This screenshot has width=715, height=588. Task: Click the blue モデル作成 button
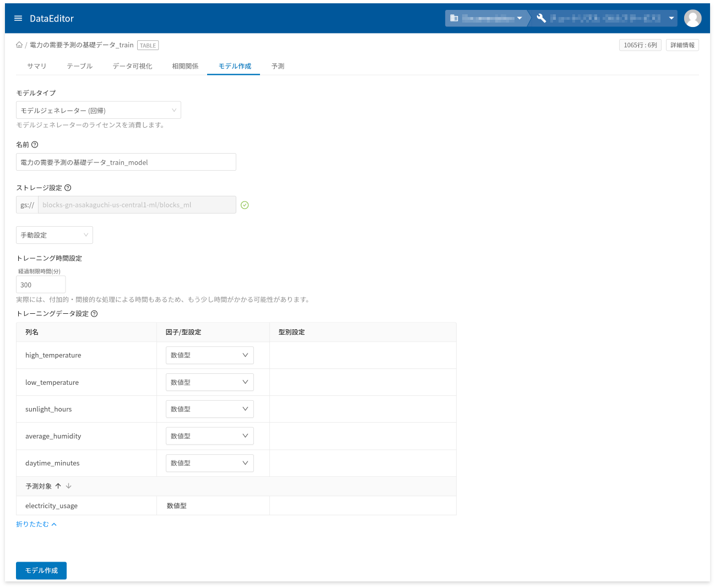(41, 570)
